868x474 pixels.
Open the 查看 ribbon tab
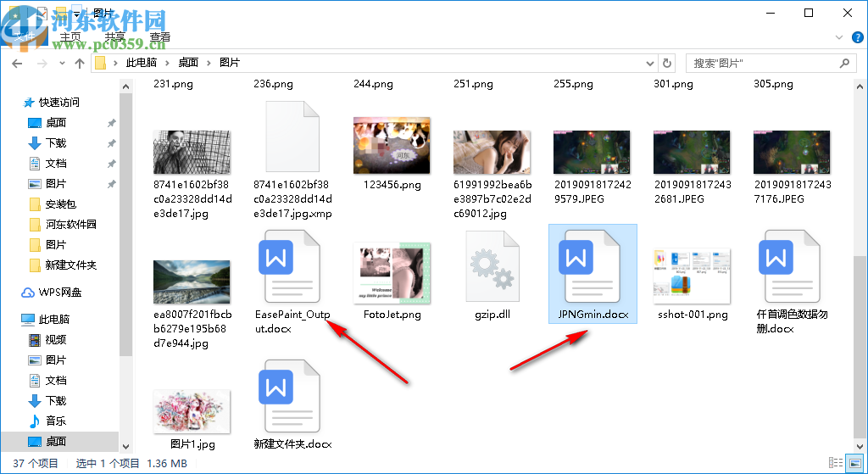[160, 37]
